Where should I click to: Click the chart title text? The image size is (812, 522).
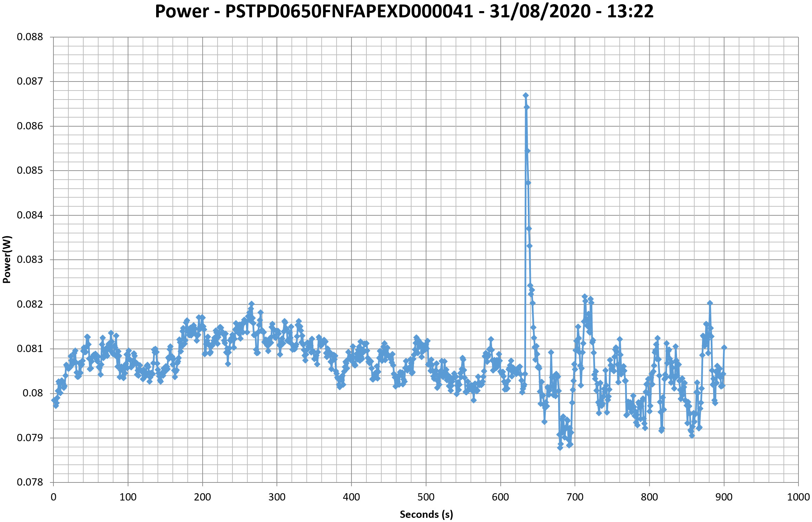point(404,11)
